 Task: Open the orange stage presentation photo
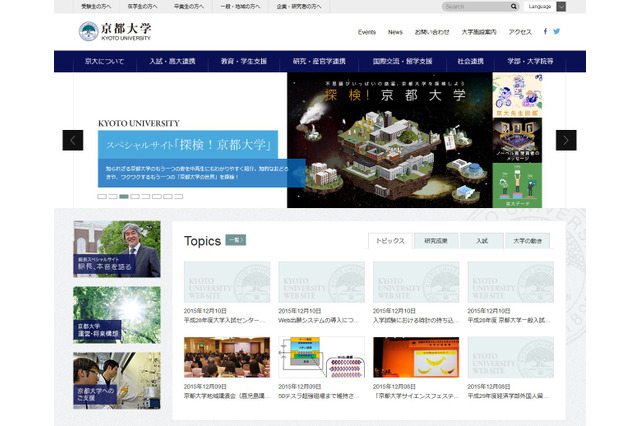click(x=416, y=357)
